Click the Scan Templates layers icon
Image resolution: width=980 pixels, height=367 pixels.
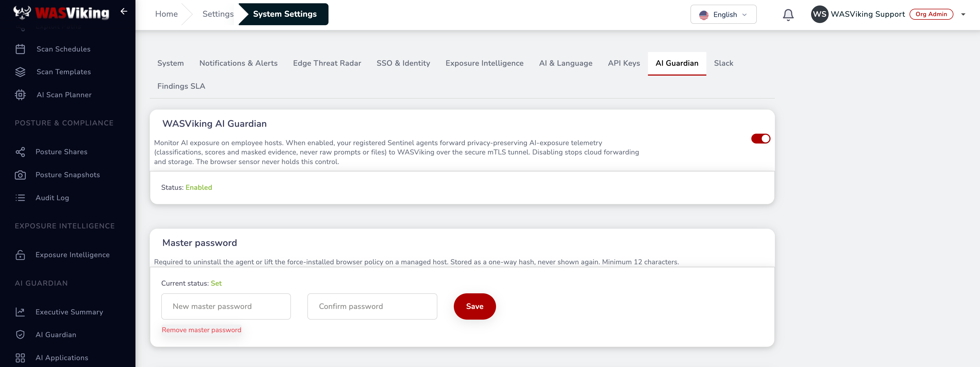[x=20, y=72]
